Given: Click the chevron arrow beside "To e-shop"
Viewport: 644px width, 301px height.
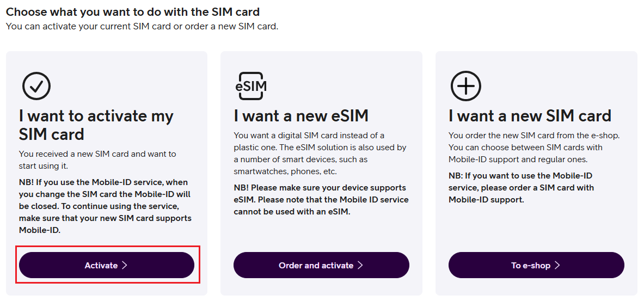Looking at the screenshot, I should pos(557,265).
